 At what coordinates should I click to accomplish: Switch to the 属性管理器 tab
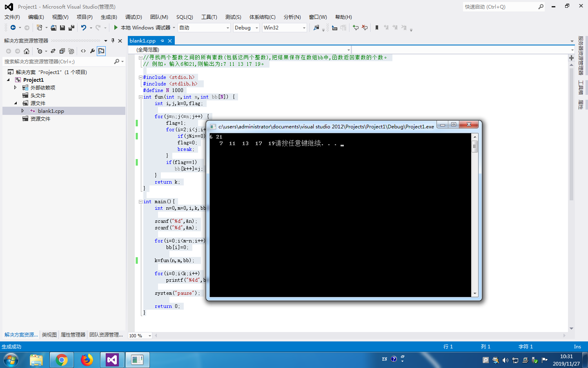click(x=73, y=335)
